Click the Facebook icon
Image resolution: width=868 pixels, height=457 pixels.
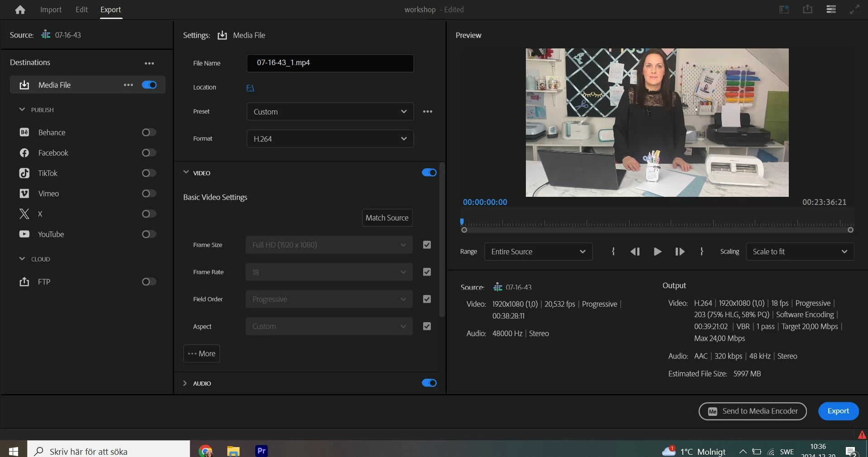24,153
